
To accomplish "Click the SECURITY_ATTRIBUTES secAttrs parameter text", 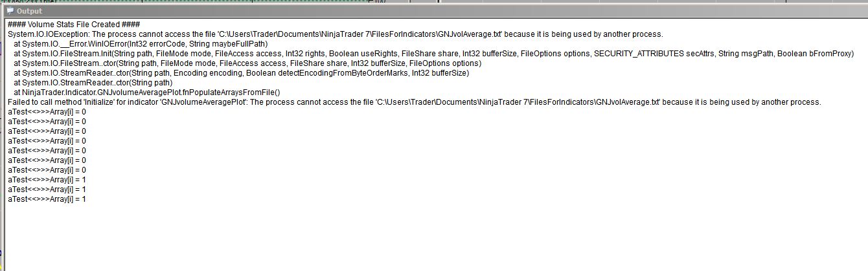I will 654,54.
